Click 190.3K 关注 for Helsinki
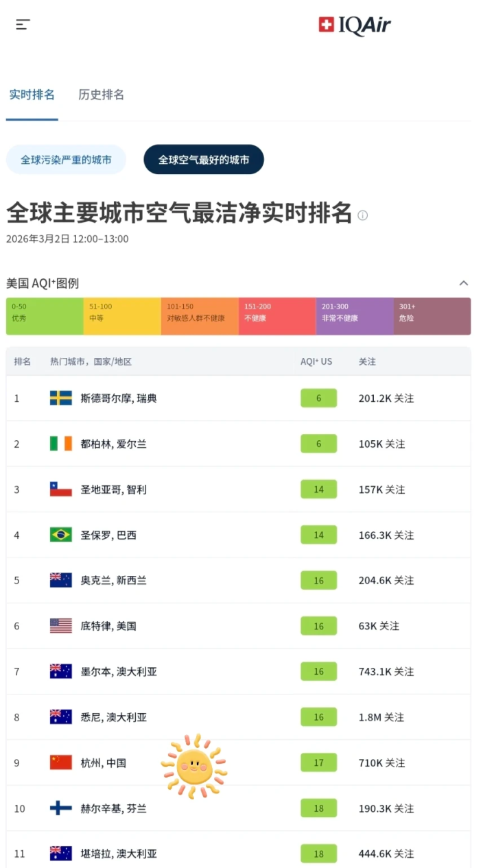 386,808
